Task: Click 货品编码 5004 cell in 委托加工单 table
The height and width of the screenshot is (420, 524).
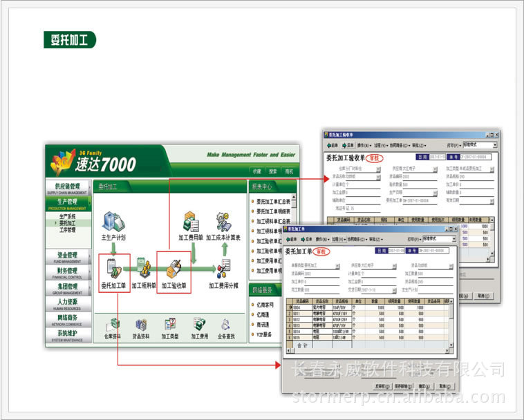Action: [302, 307]
